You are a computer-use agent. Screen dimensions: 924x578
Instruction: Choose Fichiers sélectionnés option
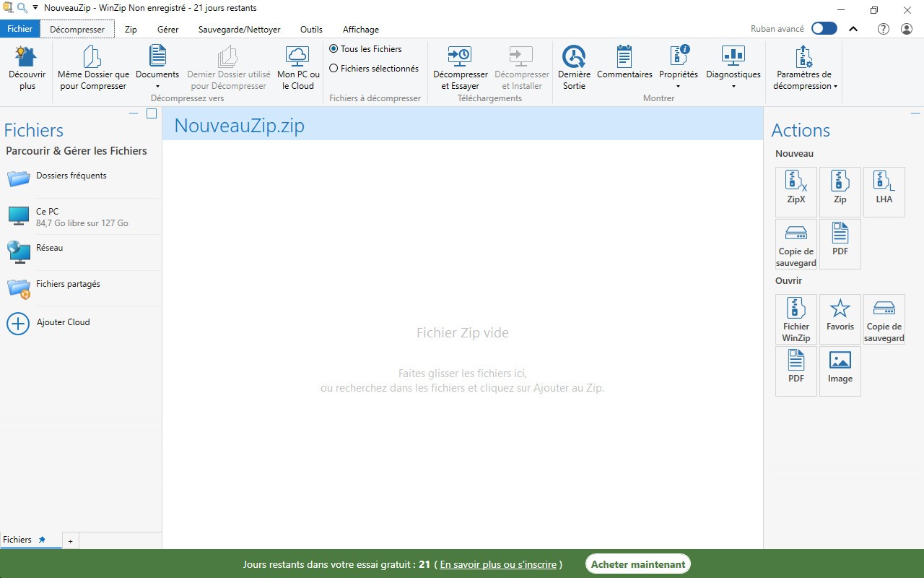(333, 69)
